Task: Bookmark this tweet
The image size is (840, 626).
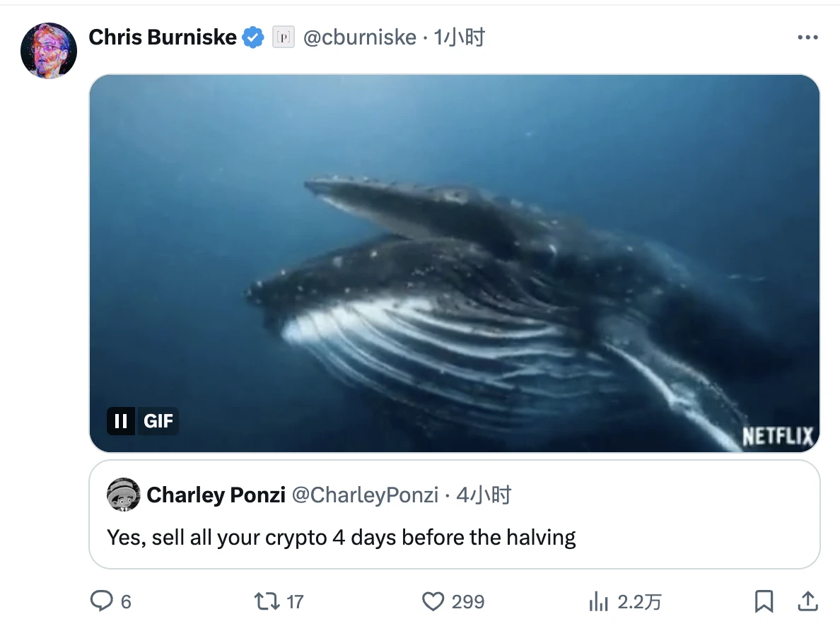Action: tap(764, 601)
